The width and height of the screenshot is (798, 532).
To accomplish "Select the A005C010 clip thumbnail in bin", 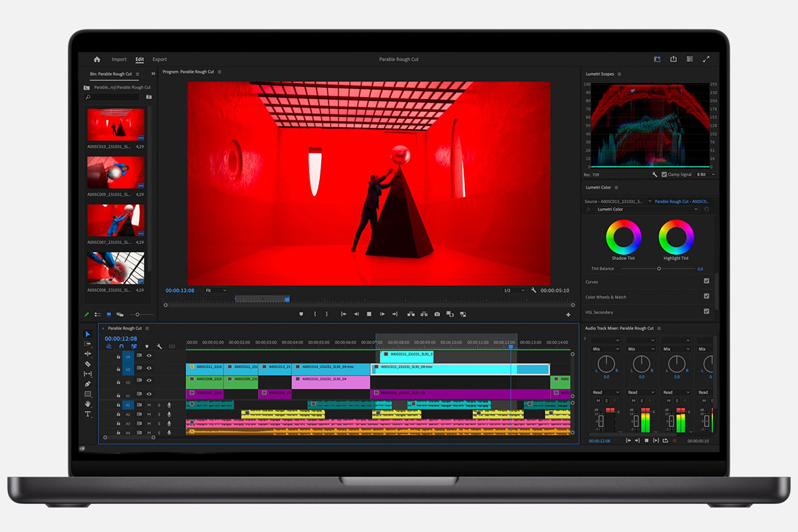I will point(116,124).
